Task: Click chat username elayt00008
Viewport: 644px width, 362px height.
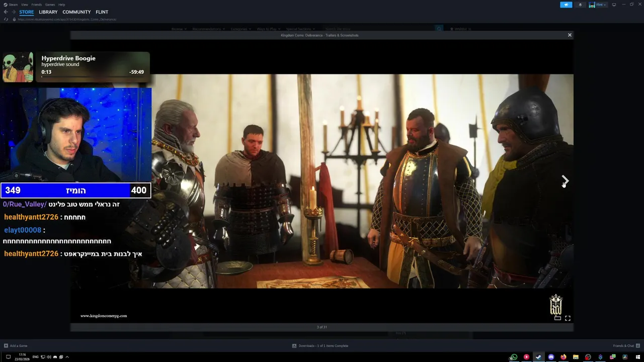Action: point(23,230)
